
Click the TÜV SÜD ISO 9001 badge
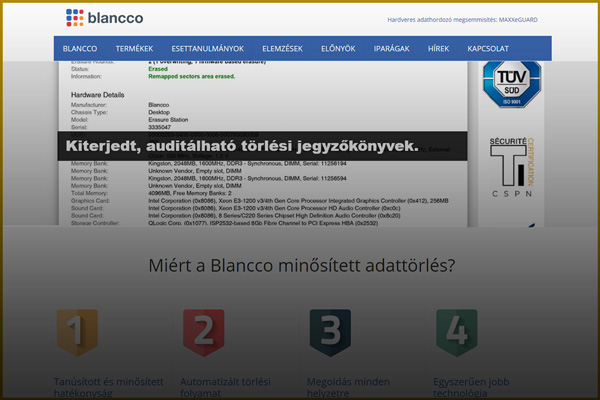512,84
